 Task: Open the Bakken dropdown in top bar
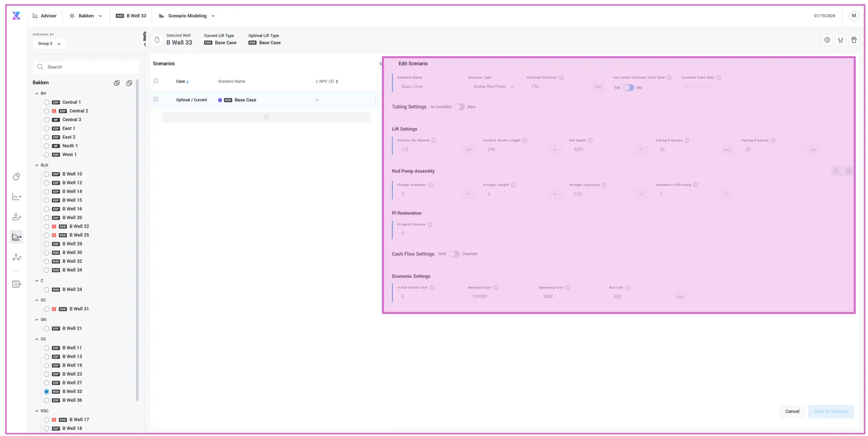coord(86,16)
